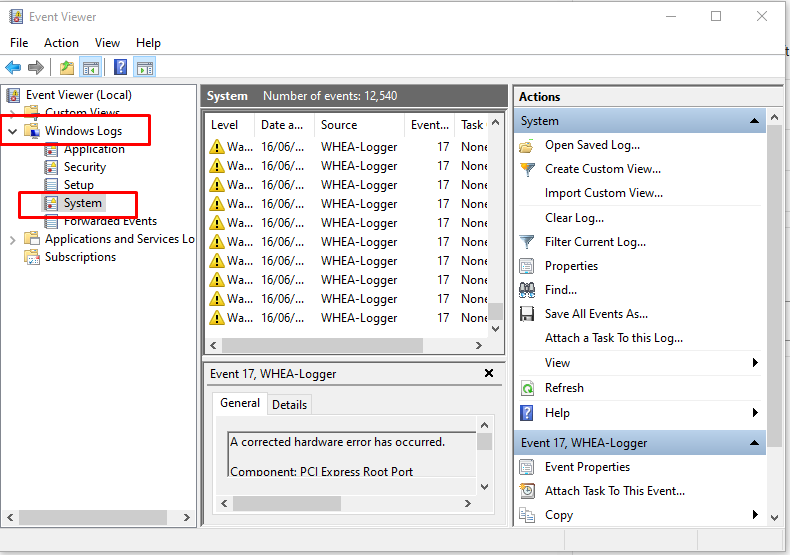Switch to the Details tab

[x=289, y=404]
